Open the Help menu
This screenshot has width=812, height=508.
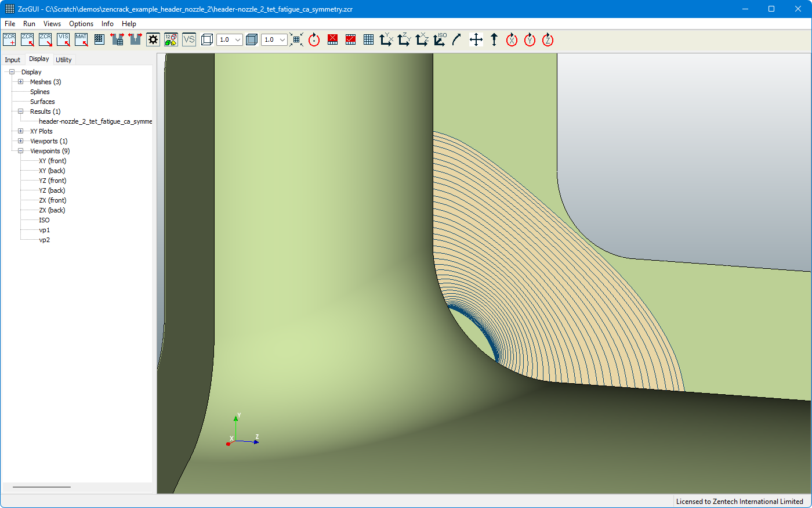pyautogui.click(x=129, y=24)
